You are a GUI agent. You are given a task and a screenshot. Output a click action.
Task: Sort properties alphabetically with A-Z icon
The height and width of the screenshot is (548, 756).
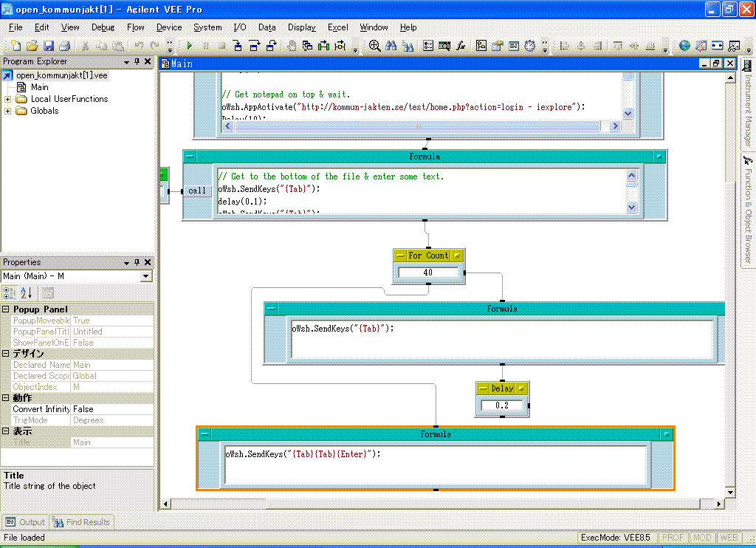[27, 293]
